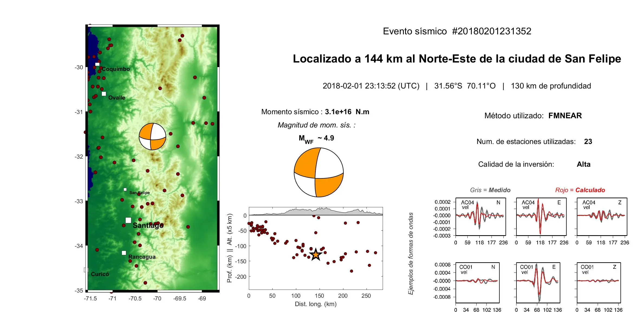The image size is (644, 328).
Task: Click the magnitude value 'MWF ~ 4.9'
Action: 316,139
